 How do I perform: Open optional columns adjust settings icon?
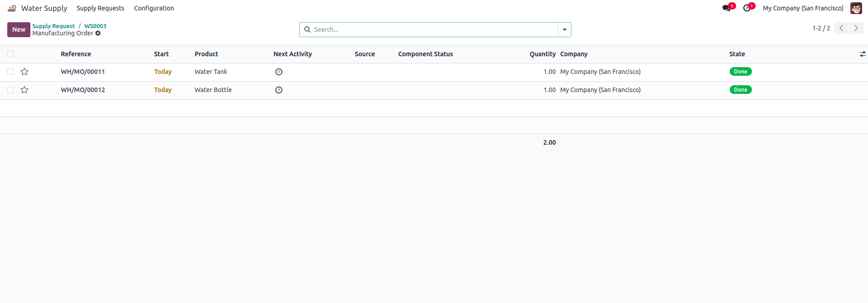tap(862, 54)
